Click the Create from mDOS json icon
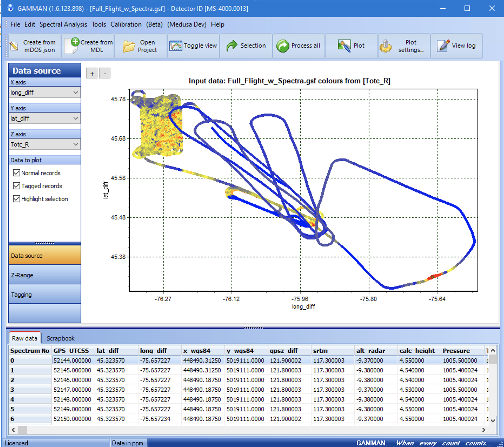This screenshot has height=447, width=504. click(14, 46)
